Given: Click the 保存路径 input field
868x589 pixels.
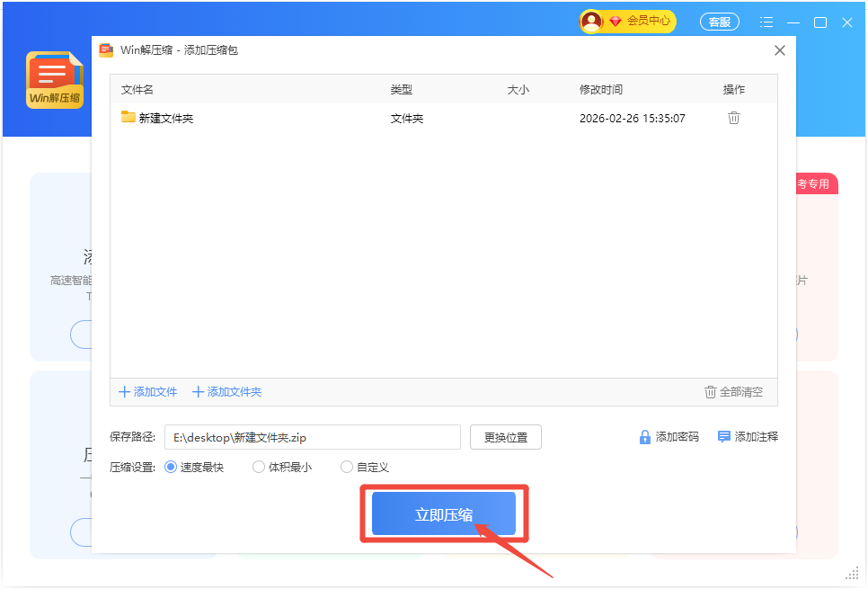Looking at the screenshot, I should (312, 438).
